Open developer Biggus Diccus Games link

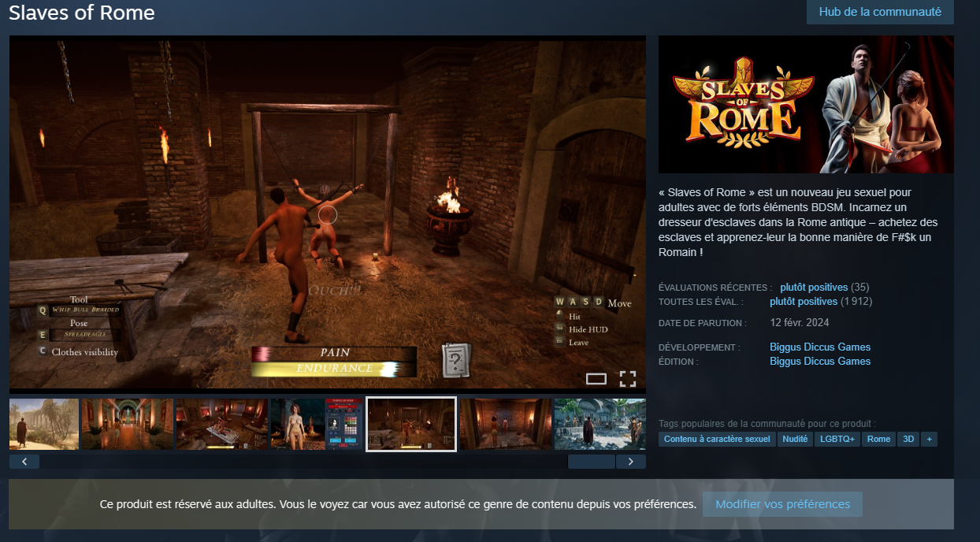coord(820,347)
